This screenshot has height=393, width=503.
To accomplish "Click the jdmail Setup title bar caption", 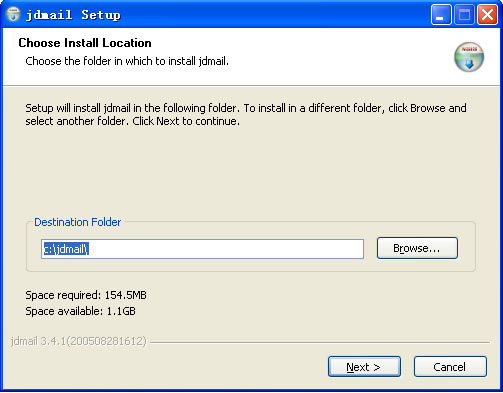I will 73,15.
